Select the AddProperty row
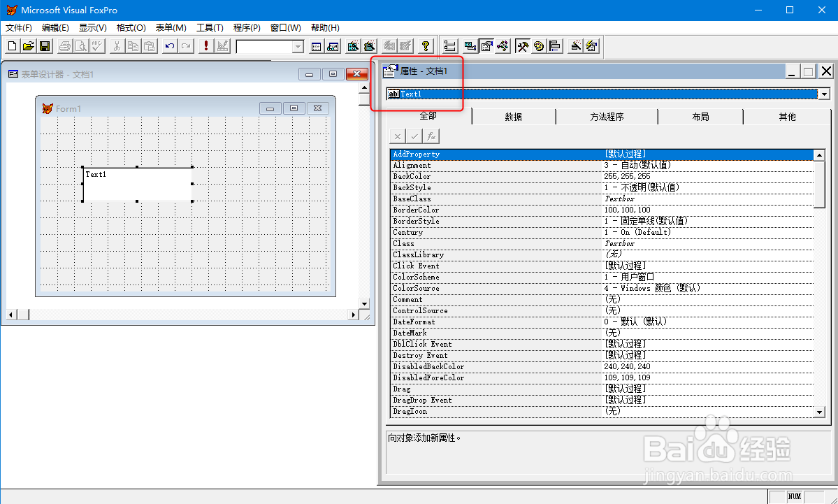Image resolution: width=838 pixels, height=504 pixels. point(602,154)
